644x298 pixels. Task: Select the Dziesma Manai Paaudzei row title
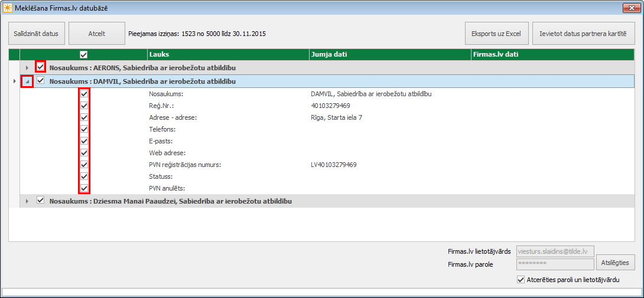[x=170, y=201]
